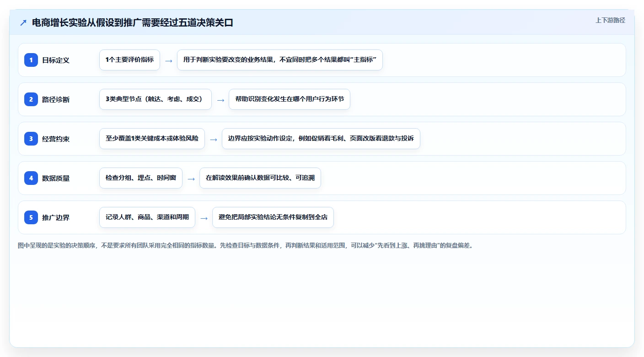644x357 pixels.
Task: Click the arrow after 3类典型节点
Action: (x=220, y=100)
